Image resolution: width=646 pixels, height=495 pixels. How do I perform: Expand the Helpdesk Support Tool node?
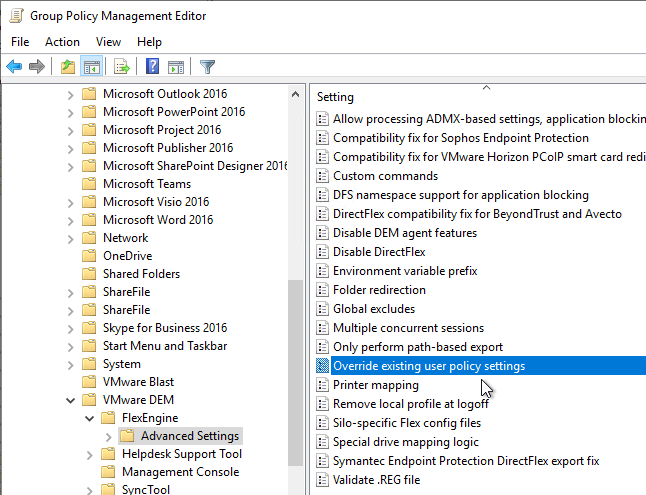(x=89, y=455)
